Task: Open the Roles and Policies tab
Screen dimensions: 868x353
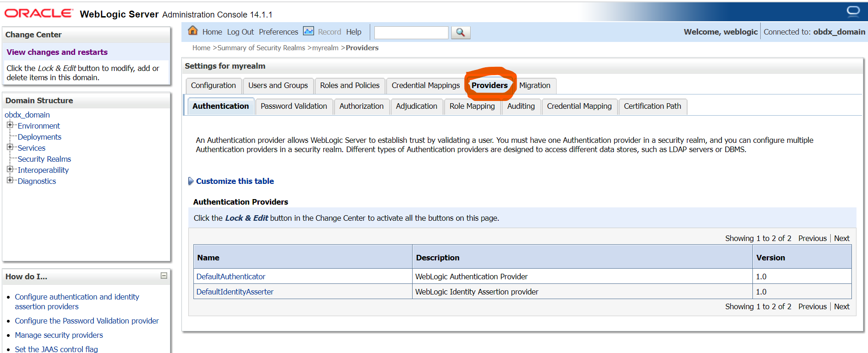Action: tap(350, 86)
